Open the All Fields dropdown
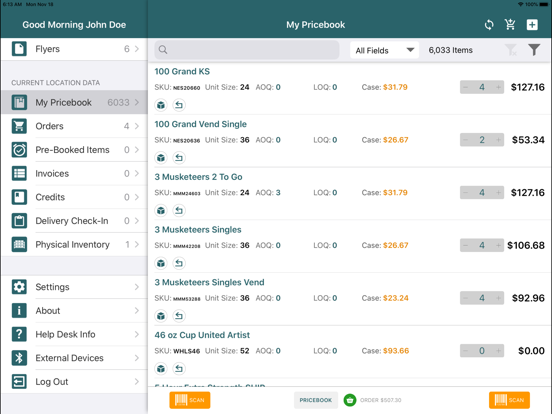The width and height of the screenshot is (552, 414). point(384,50)
